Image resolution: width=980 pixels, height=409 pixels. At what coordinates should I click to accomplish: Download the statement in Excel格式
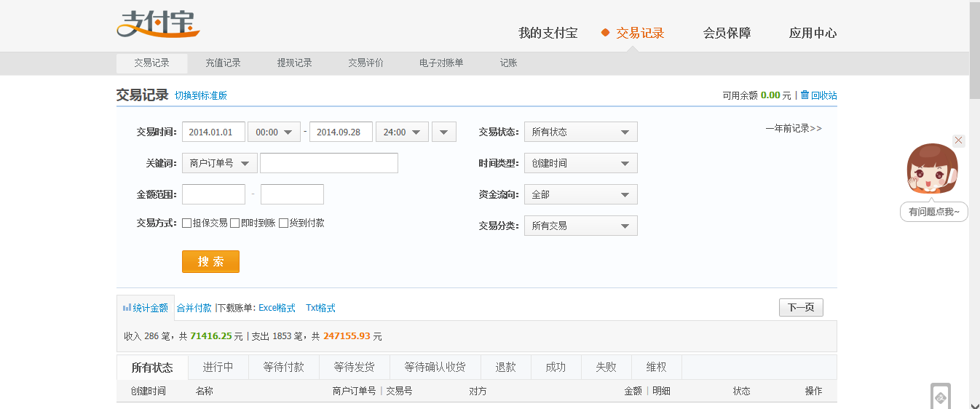click(x=277, y=308)
